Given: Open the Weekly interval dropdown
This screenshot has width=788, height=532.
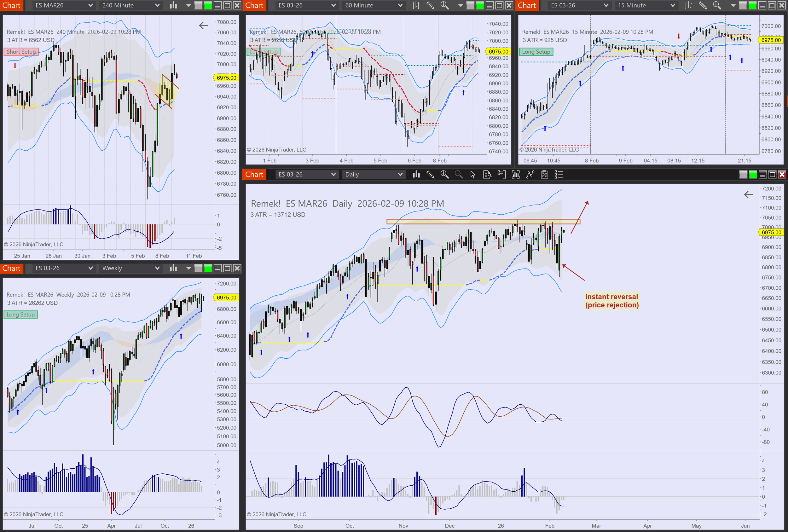Looking at the screenshot, I should pyautogui.click(x=130, y=268).
